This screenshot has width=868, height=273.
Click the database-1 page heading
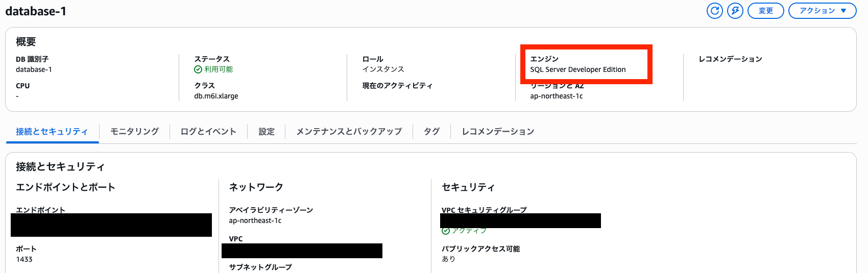(x=36, y=11)
